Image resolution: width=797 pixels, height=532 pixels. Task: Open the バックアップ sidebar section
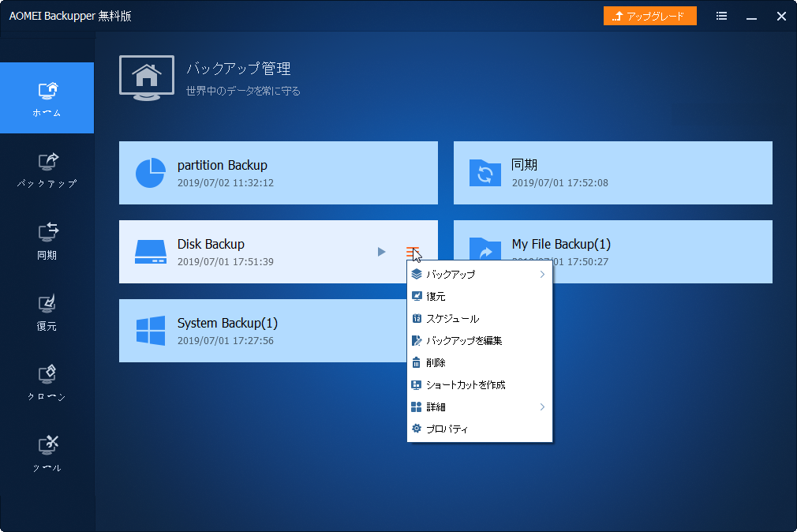(47, 170)
